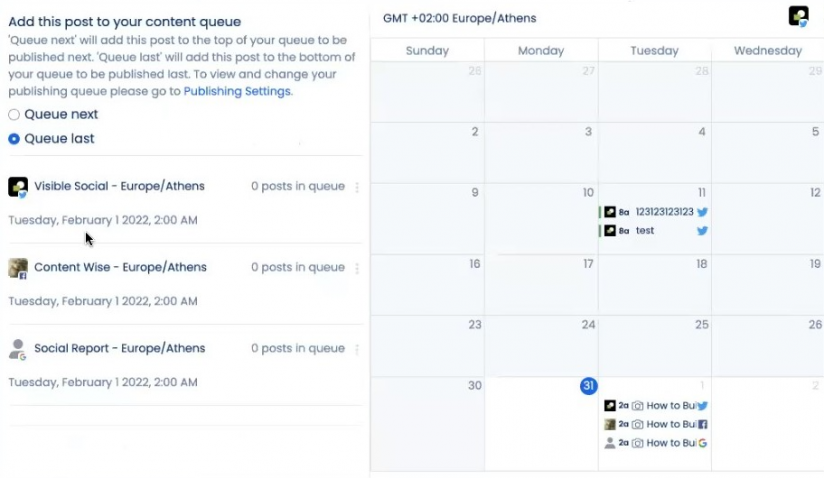Click the Content Wise profile avatar
This screenshot has height=478, width=824.
18,268
